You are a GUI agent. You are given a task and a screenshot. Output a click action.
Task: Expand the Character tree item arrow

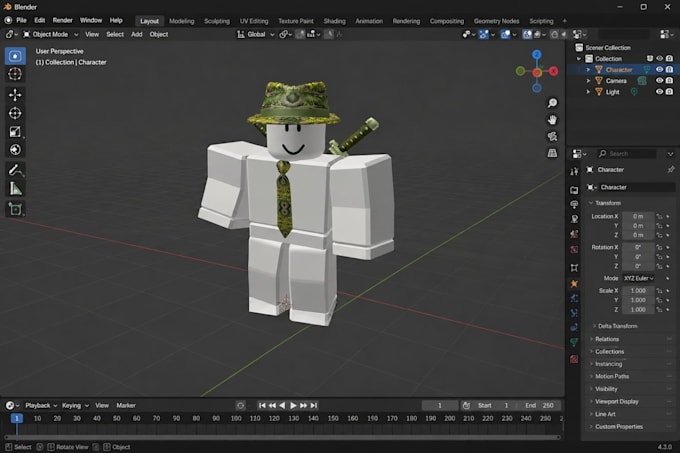[x=588, y=70]
